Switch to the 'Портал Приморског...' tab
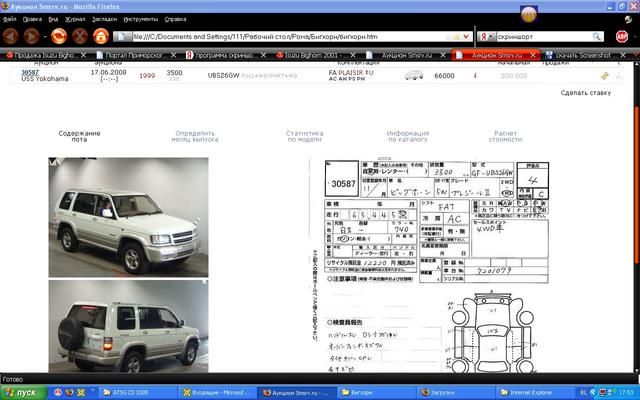The width and height of the screenshot is (640, 400). point(134,55)
